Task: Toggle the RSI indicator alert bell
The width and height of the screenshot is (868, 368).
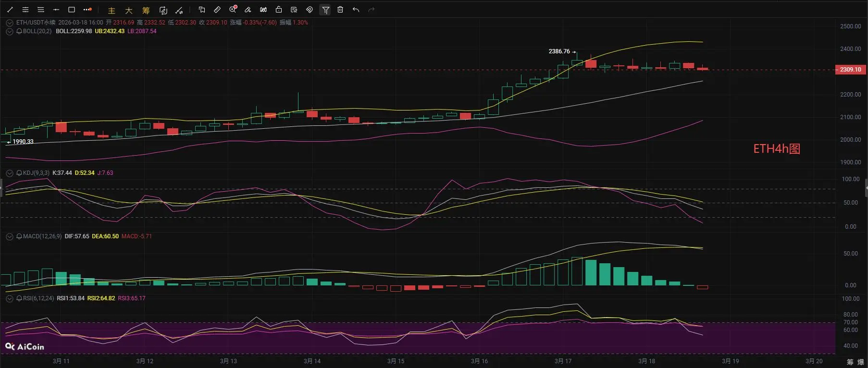Action: point(19,298)
